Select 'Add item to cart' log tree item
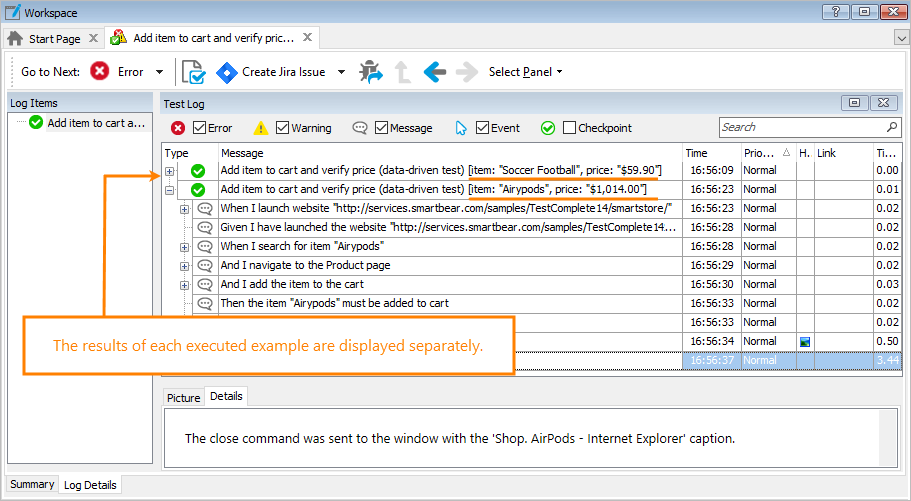The width and height of the screenshot is (911, 501). pos(96,123)
